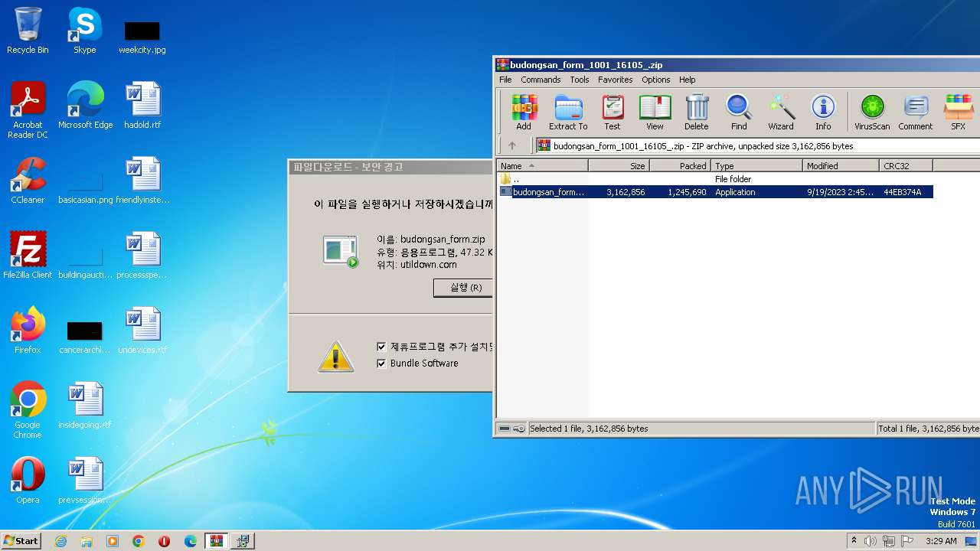Select the insidegoing.rtf desktop file

85,405
